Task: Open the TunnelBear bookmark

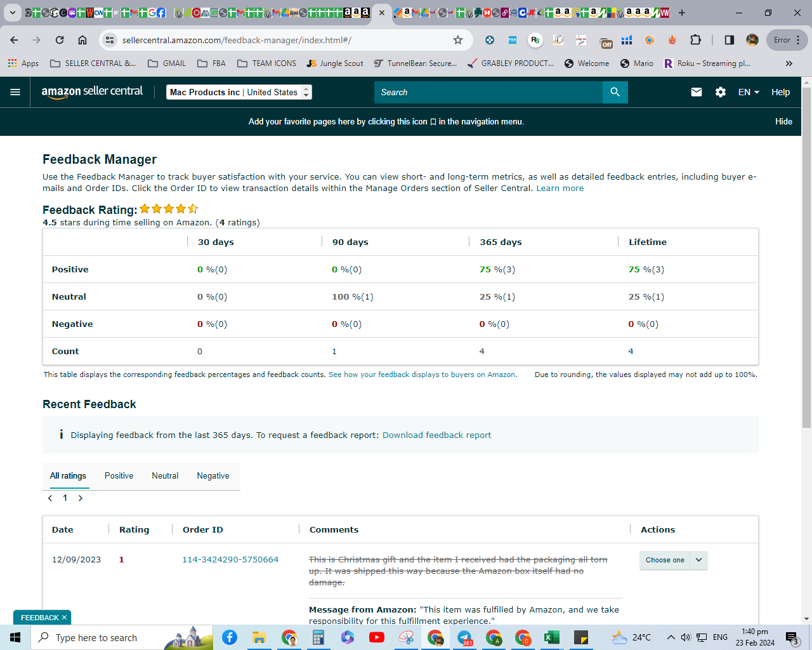Action: click(x=415, y=63)
